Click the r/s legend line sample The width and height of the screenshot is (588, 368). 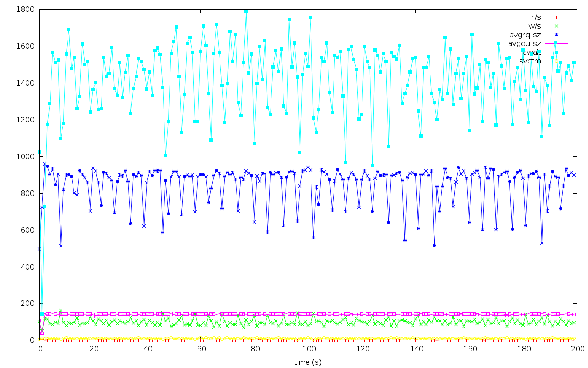(x=556, y=17)
